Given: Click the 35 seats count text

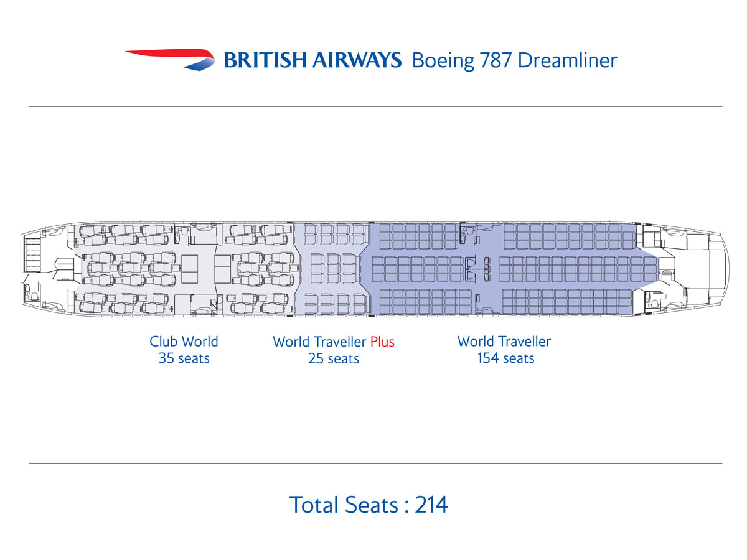Looking at the screenshot, I should click(184, 358).
